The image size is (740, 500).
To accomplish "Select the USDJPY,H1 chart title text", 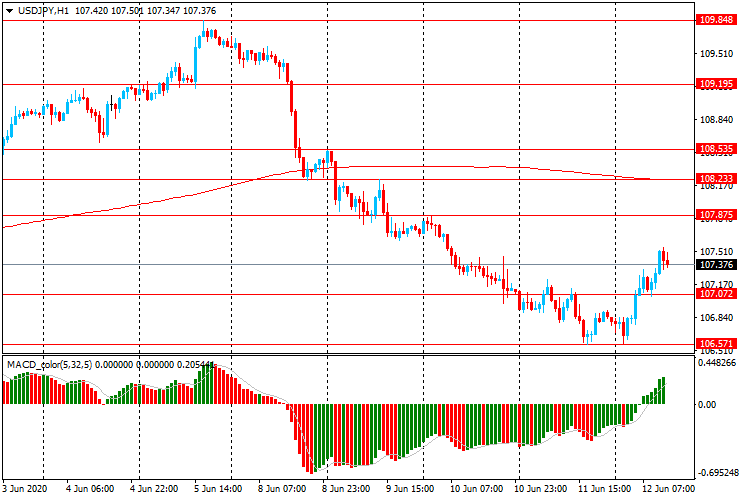I will click(43, 10).
